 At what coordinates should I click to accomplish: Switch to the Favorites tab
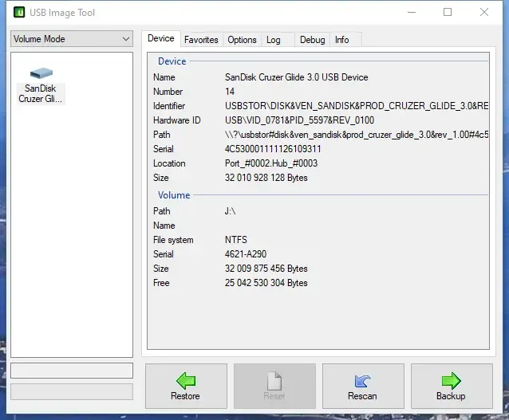click(x=201, y=40)
